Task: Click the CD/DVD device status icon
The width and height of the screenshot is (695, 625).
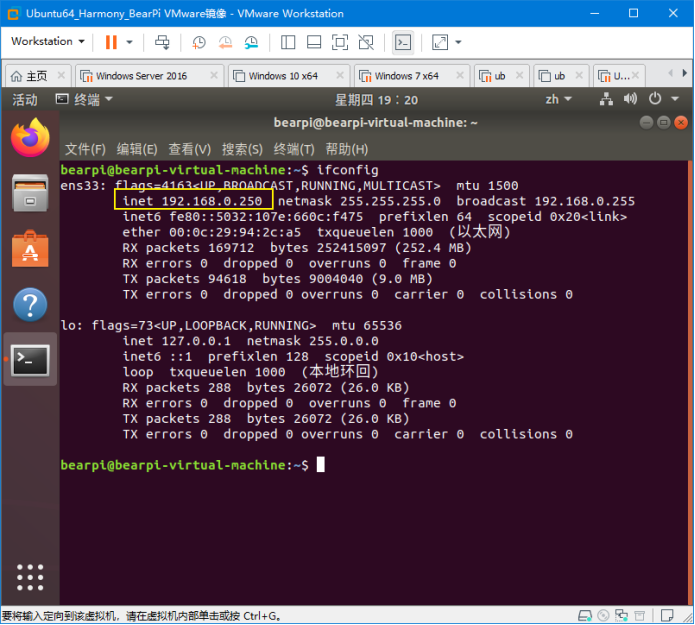Action: click(x=603, y=615)
